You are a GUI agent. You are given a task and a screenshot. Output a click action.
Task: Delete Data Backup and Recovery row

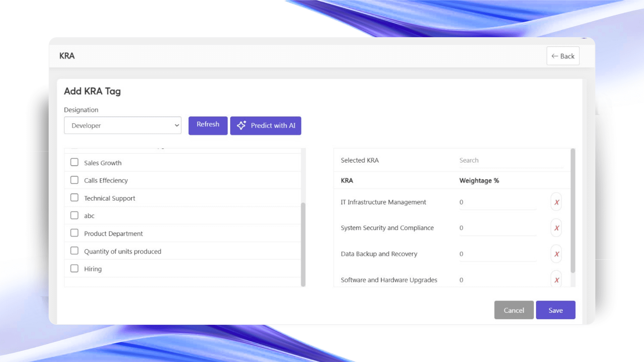click(x=556, y=254)
